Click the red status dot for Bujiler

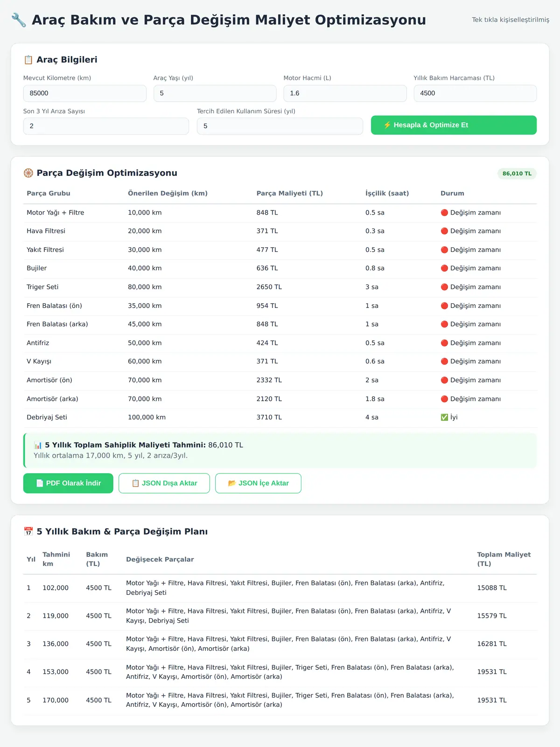pyautogui.click(x=444, y=268)
